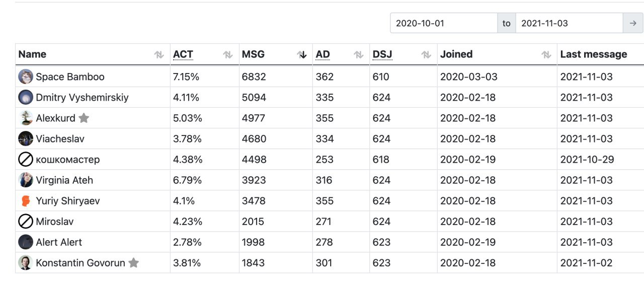
Task: Click the end date field 2021-11-03
Action: pos(570,23)
